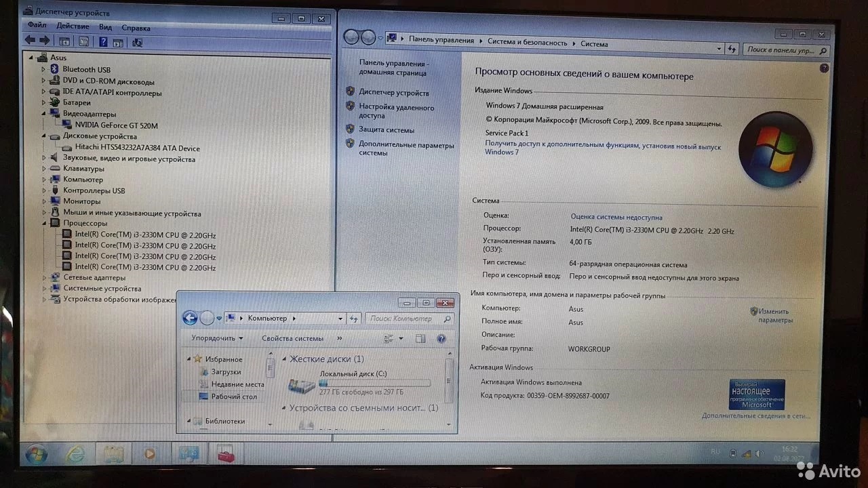Select Hitachi HTS543232A7A384 ATA Device
This screenshot has width=868, height=488.
point(137,148)
